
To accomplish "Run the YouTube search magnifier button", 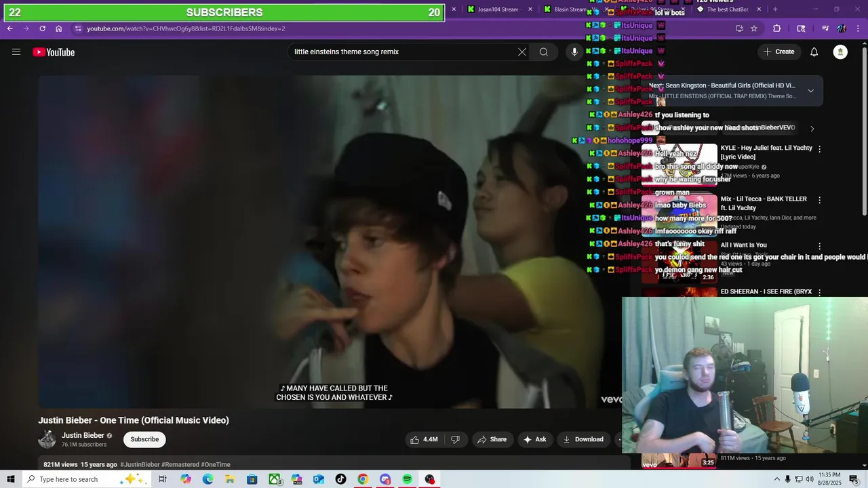I will click(544, 52).
